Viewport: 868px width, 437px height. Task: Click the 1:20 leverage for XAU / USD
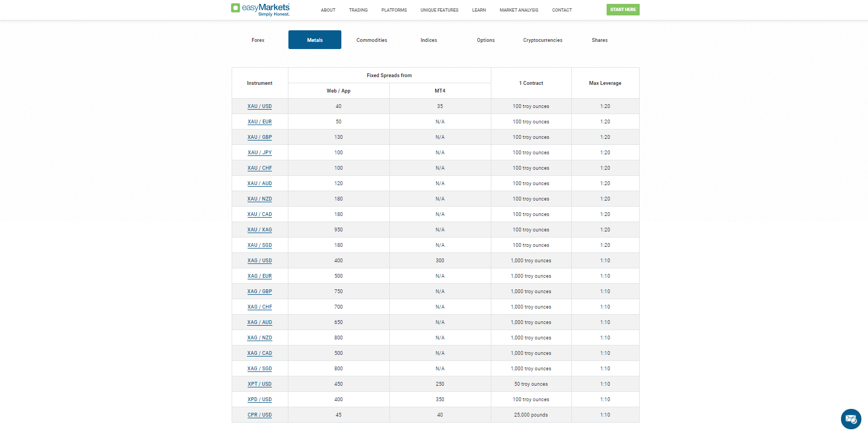tap(605, 106)
